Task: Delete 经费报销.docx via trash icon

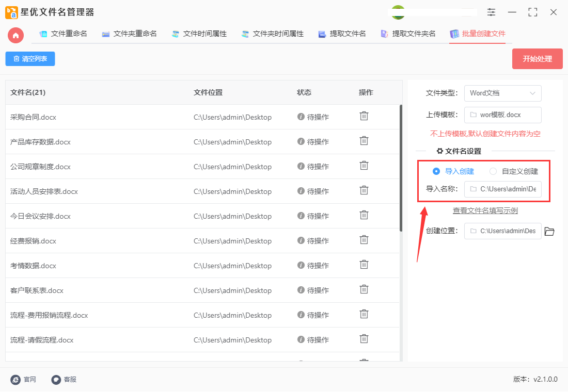Action: tap(364, 240)
